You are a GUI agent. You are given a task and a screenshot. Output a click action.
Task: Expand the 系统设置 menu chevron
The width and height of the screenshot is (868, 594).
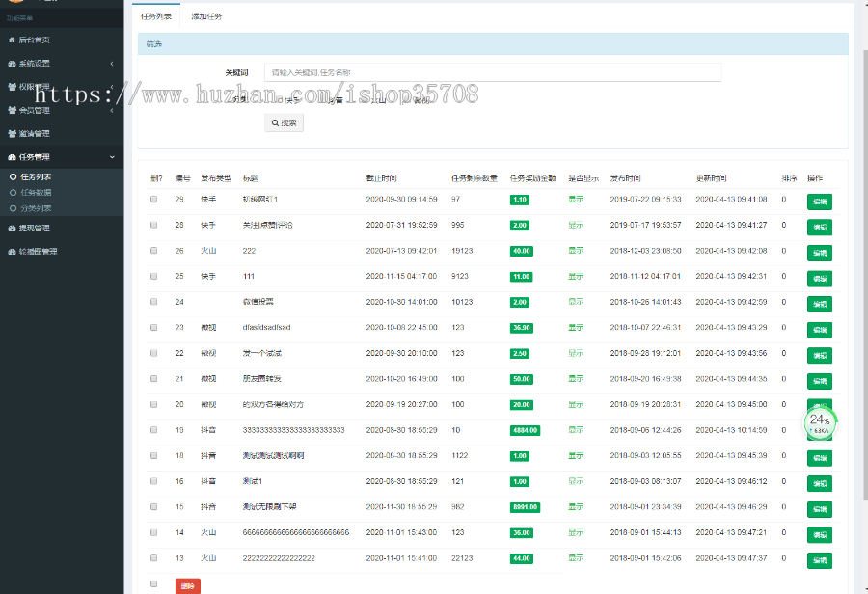(x=111, y=64)
